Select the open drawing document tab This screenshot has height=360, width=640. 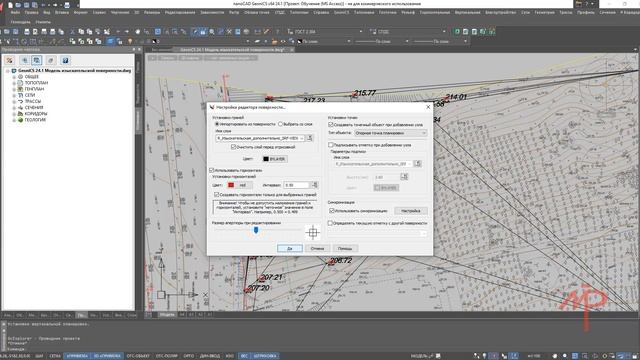click(x=232, y=50)
